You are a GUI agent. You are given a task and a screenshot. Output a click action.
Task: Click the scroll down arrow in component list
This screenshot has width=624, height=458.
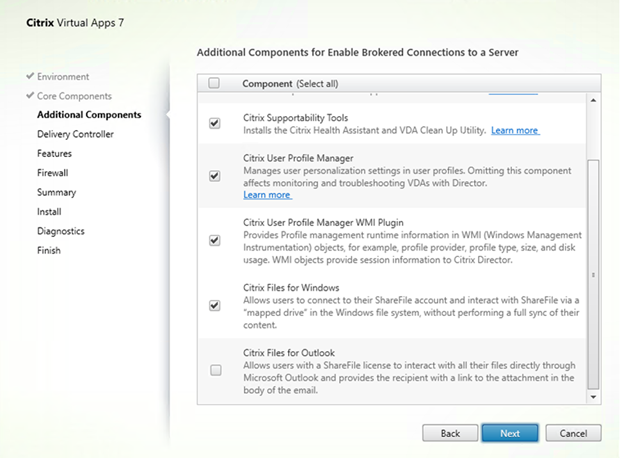[593, 397]
